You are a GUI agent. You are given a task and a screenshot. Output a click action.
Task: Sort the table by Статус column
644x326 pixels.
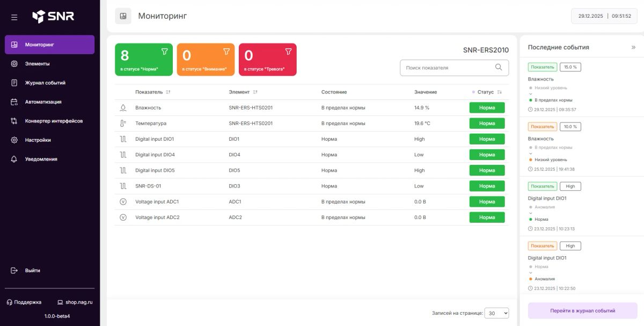click(500, 92)
